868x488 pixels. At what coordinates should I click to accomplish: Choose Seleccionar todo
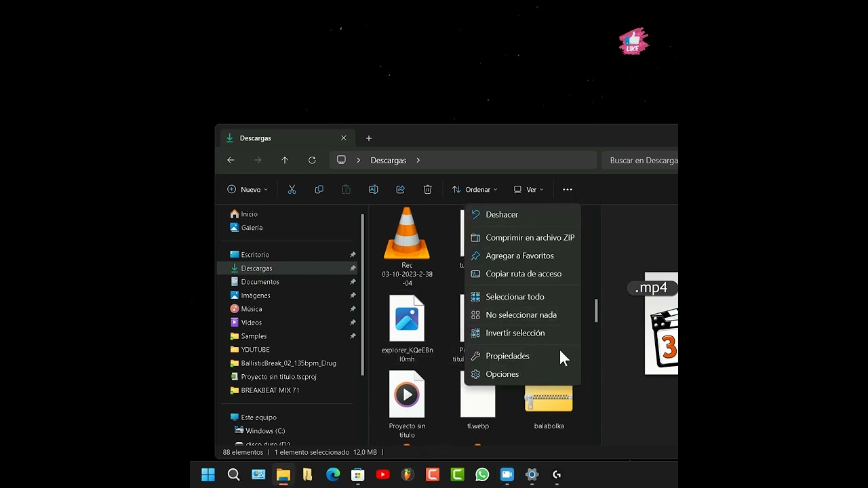point(522,296)
